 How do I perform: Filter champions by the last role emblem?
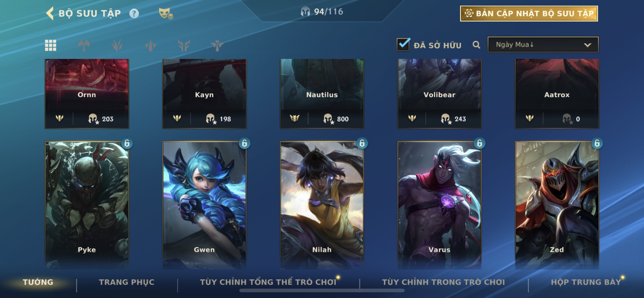pyautogui.click(x=217, y=45)
